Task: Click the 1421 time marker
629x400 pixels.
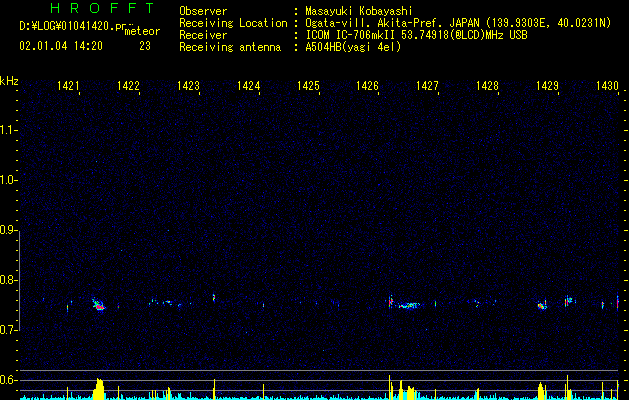Action: click(68, 86)
